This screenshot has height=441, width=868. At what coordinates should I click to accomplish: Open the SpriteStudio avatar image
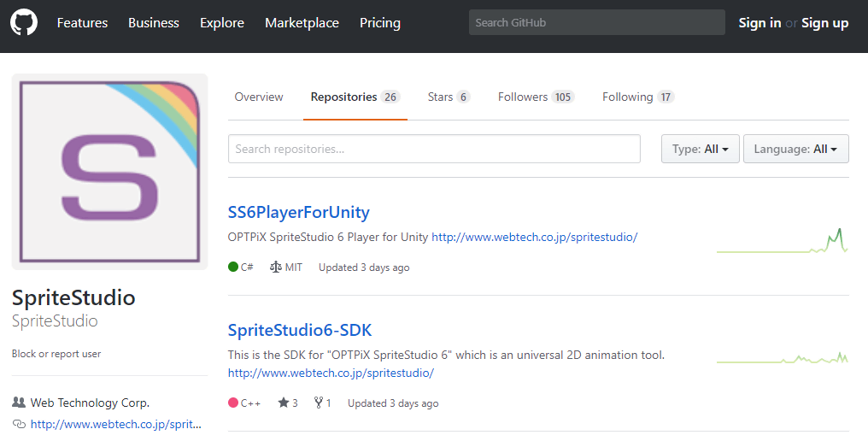[109, 172]
